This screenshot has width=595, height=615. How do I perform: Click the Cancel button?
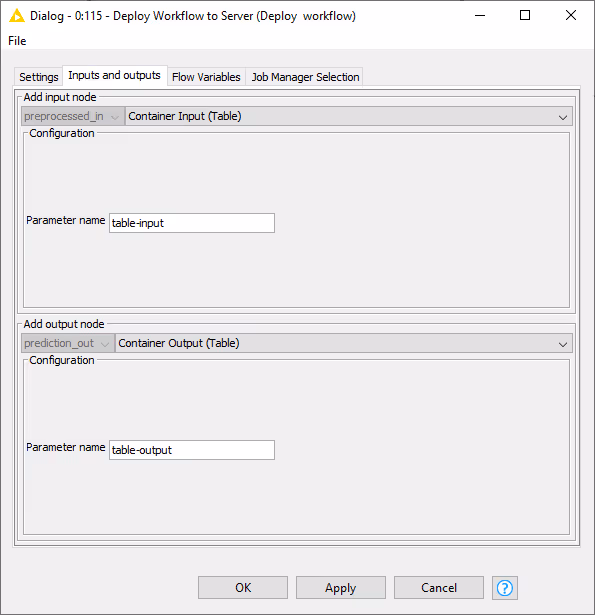[x=439, y=588]
